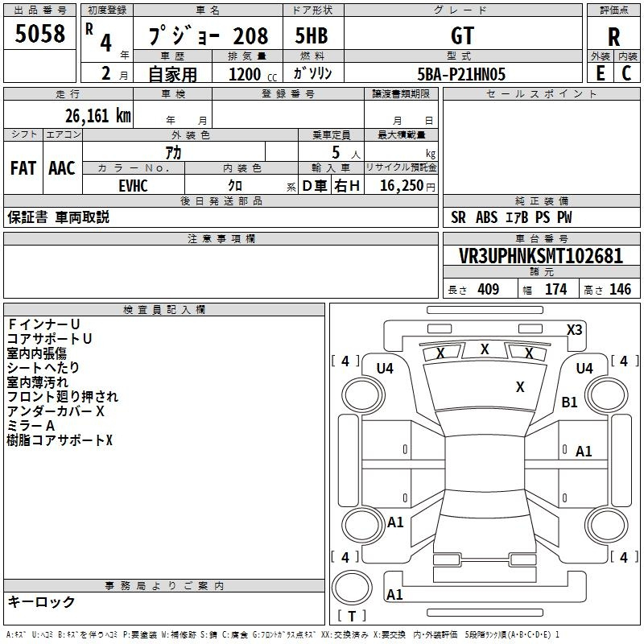644x644 pixels.
Task: Click the GT grade field
Action: 462,35
